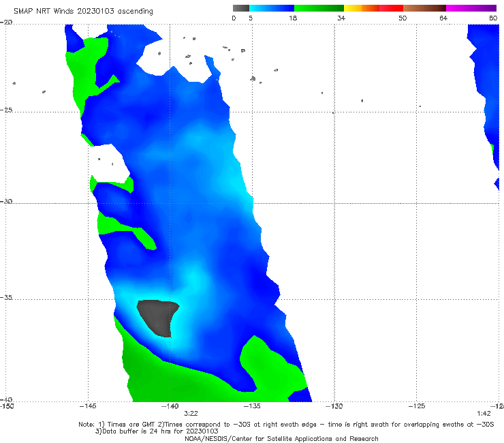Viewport: 504px width, 443px height.
Task: Click the color bar label '18'
Action: 293,18
